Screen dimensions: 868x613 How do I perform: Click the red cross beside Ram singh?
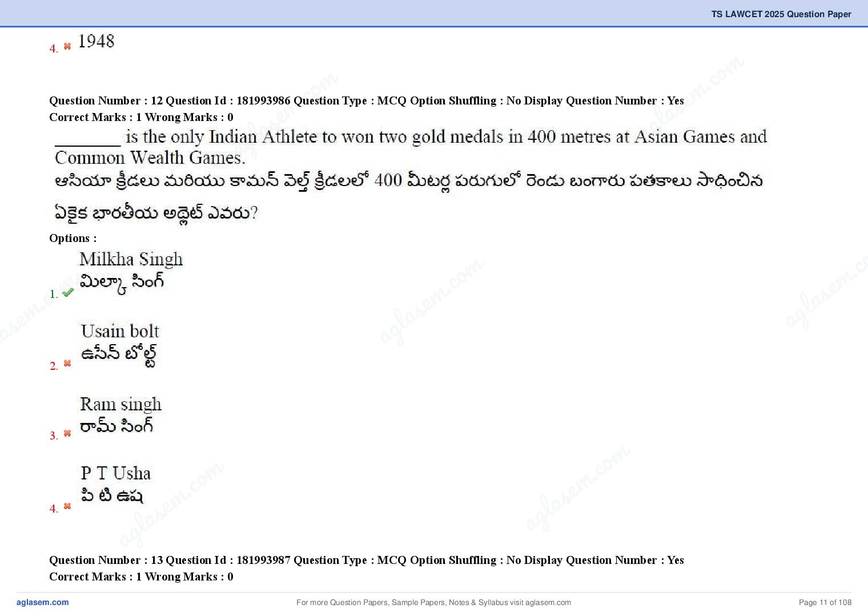click(67, 434)
